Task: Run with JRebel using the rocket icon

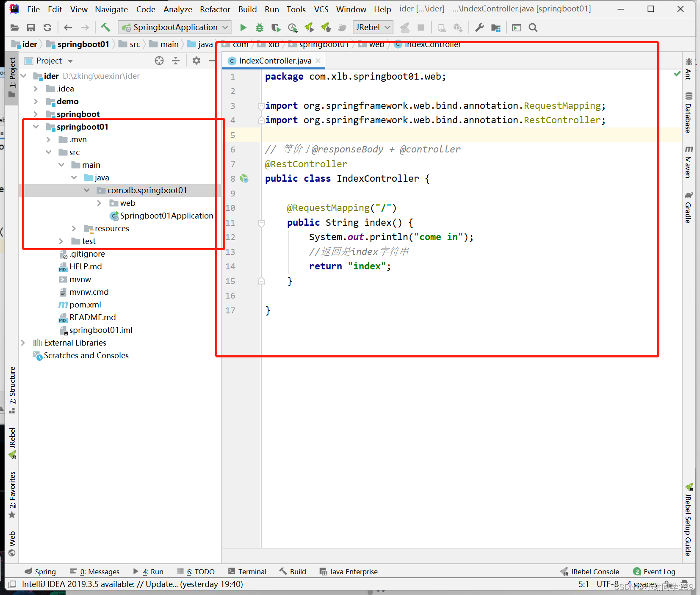Action: coord(310,28)
